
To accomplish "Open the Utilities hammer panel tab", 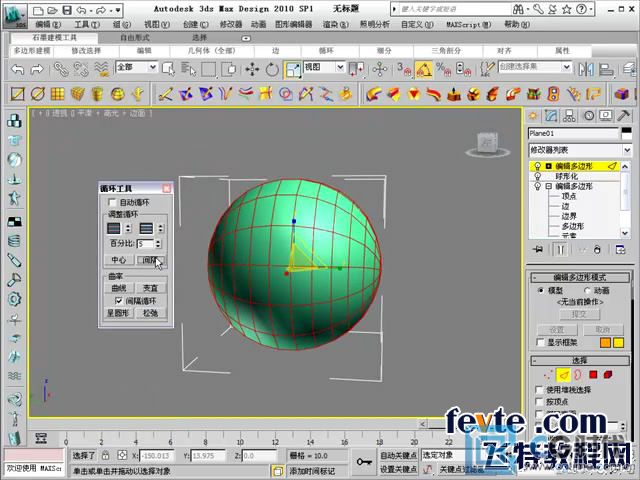I will 623,116.
